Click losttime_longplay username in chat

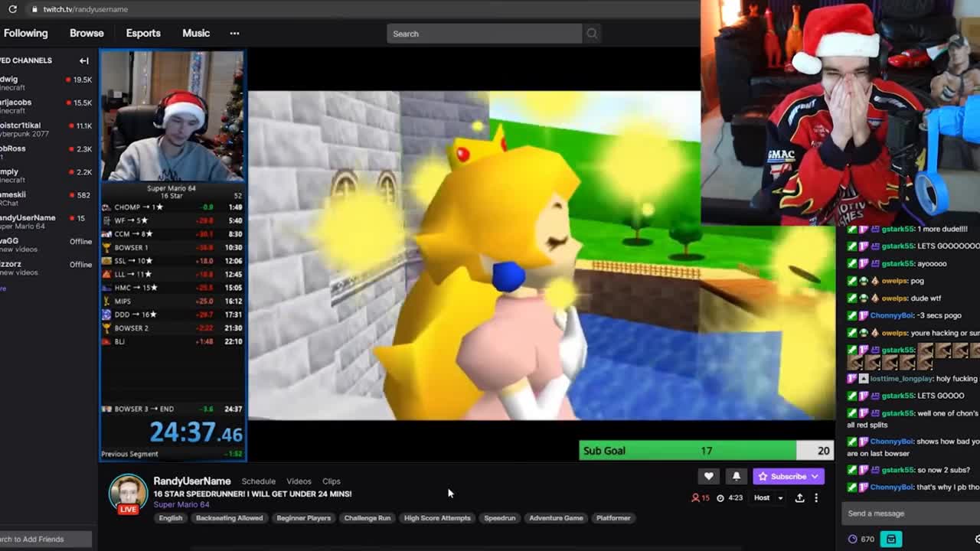coord(902,379)
